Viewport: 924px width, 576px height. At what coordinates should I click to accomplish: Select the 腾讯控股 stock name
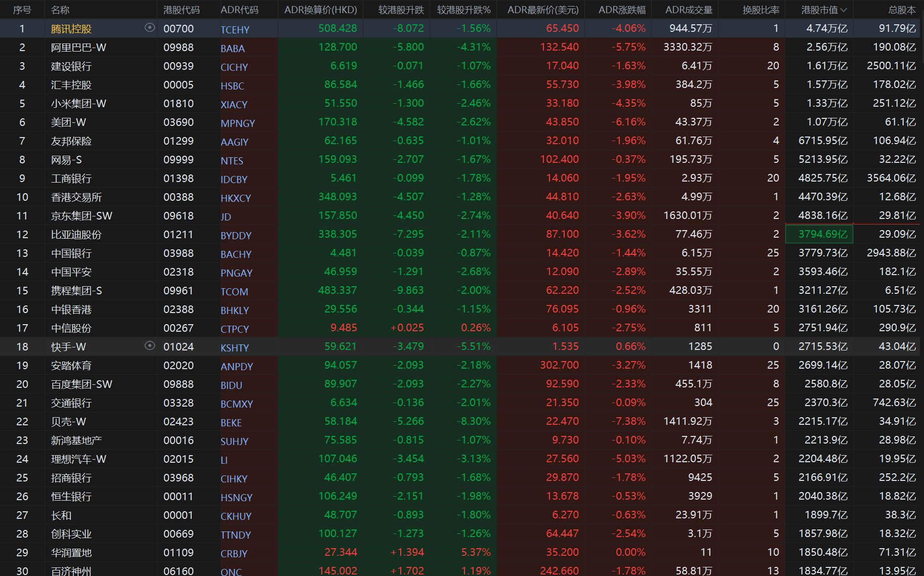[x=71, y=29]
